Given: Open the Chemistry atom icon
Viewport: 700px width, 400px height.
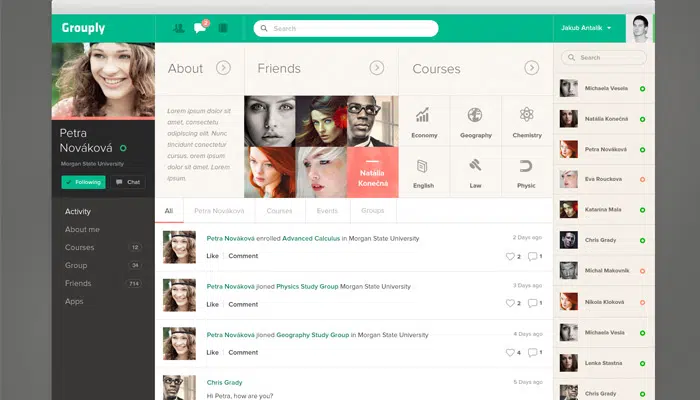Looking at the screenshot, I should pos(526,115).
